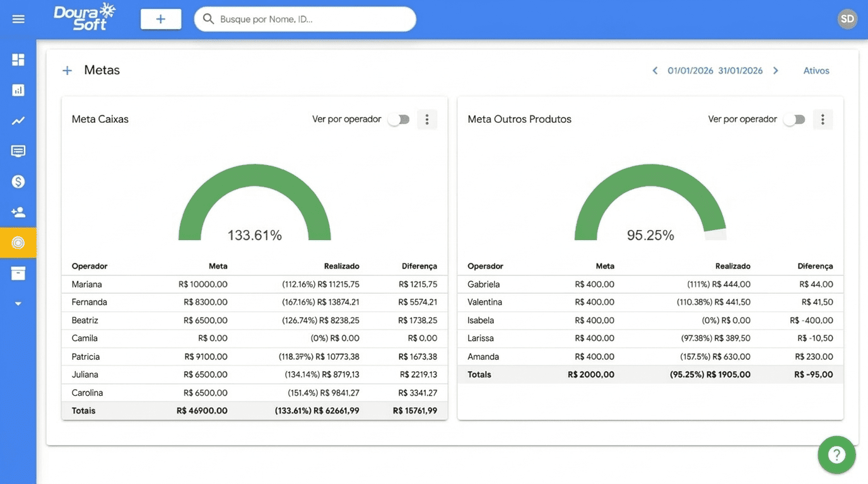Open Meta Caixas three-dot options menu
The height and width of the screenshot is (484, 868).
tap(427, 119)
